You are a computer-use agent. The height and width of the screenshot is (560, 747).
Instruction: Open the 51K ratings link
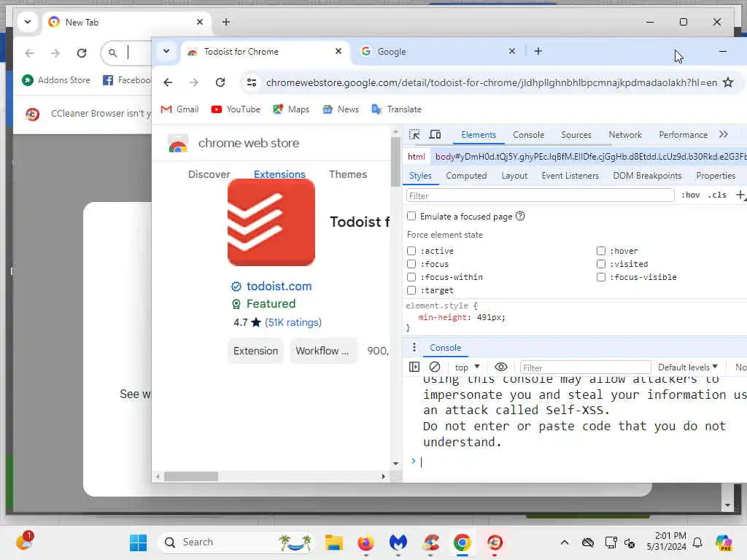(293, 322)
